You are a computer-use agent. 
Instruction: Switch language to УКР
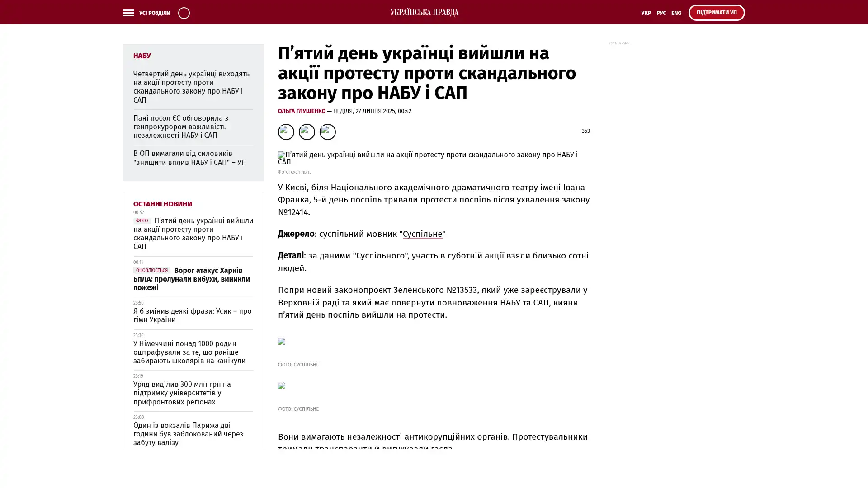tap(646, 13)
